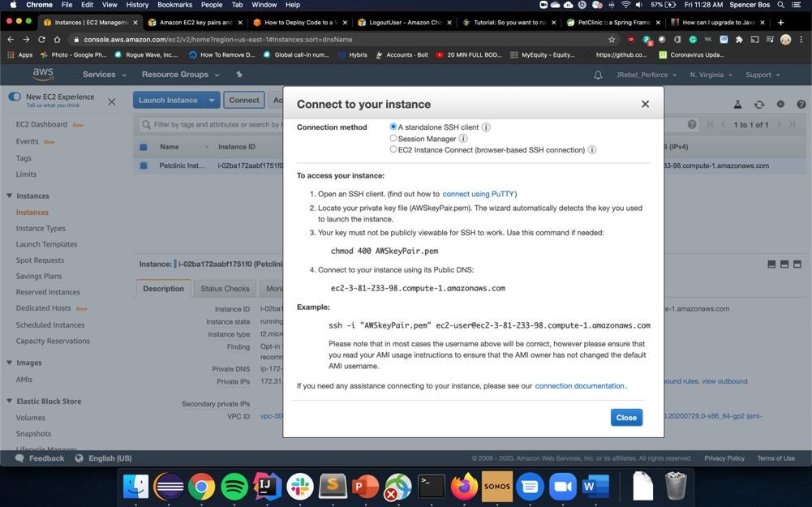This screenshot has height=507, width=812.
Task: Open the Bookmarks menu in menu bar
Action: click(x=174, y=5)
